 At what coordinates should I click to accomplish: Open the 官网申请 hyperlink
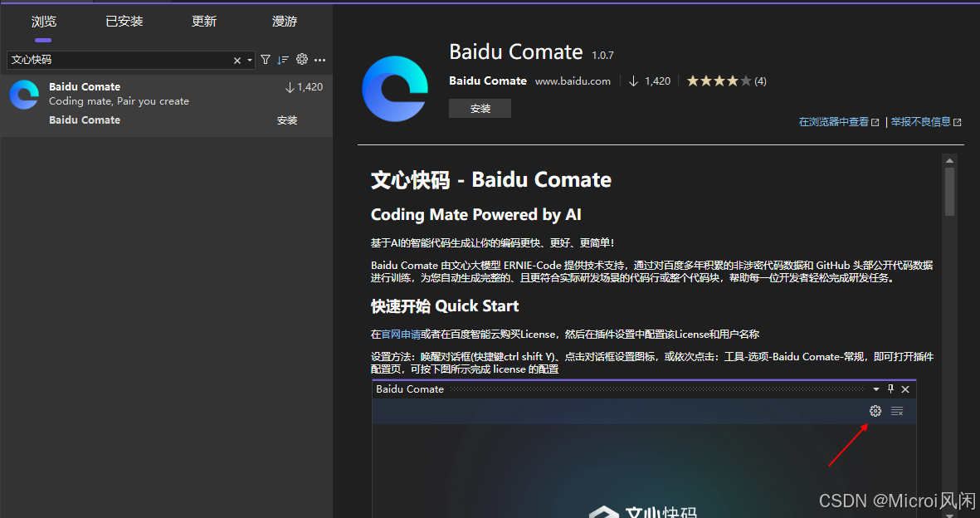[x=401, y=334]
